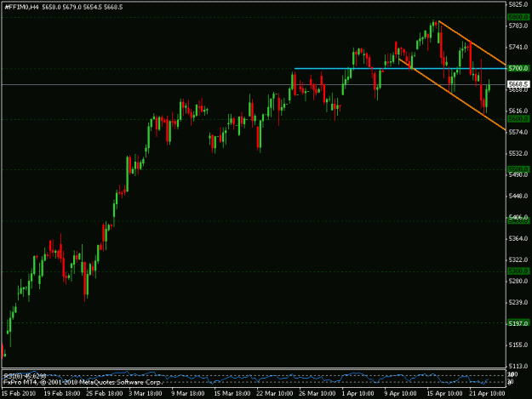Screen dimensions: 532x399
Task: Click the 25 Feb 18:00 time label
Action: (x=105, y=394)
